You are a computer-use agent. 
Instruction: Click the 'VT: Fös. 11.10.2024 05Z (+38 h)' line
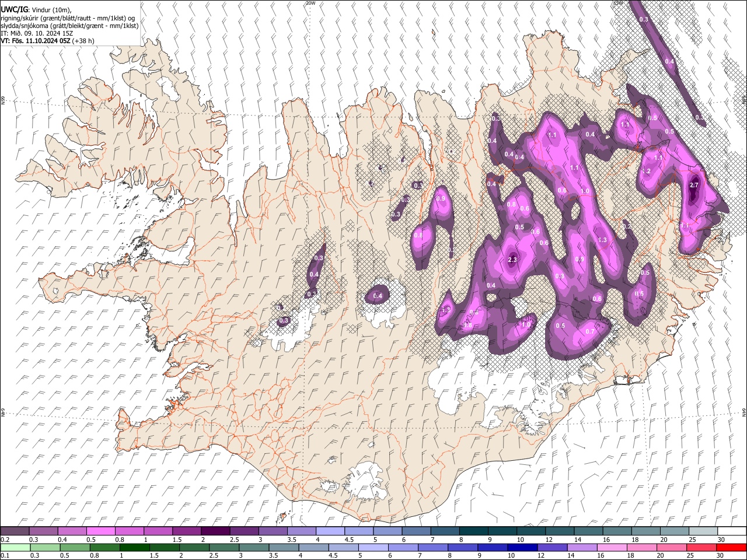(x=47, y=41)
